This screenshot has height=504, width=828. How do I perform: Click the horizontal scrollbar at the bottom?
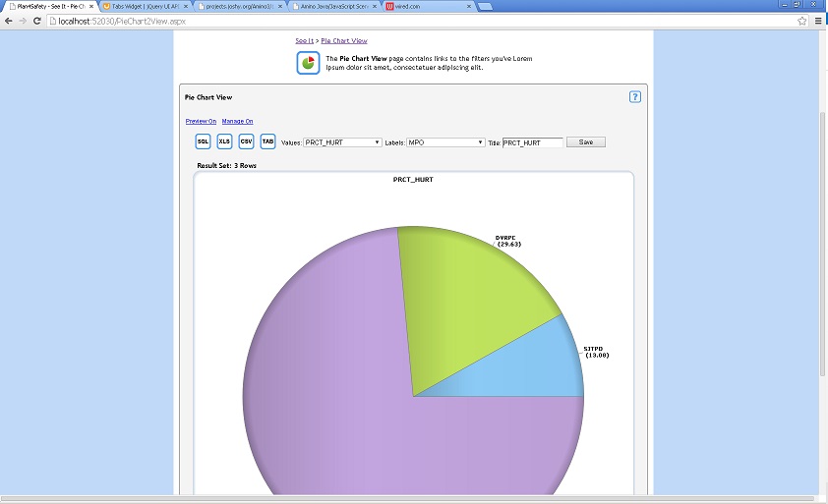(406, 499)
